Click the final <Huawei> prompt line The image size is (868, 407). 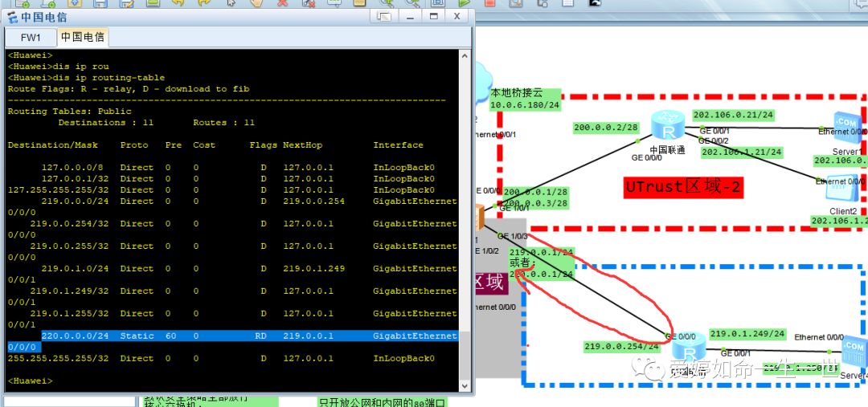pyautogui.click(x=30, y=381)
